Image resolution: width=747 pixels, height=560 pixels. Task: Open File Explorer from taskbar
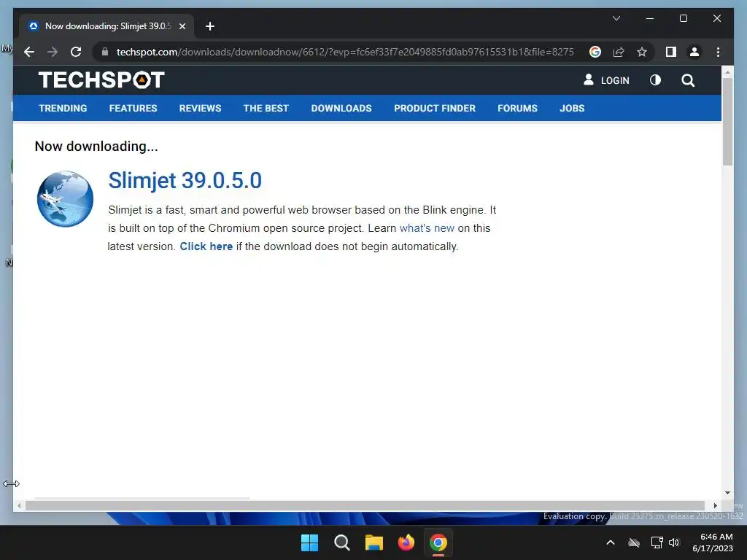point(374,542)
